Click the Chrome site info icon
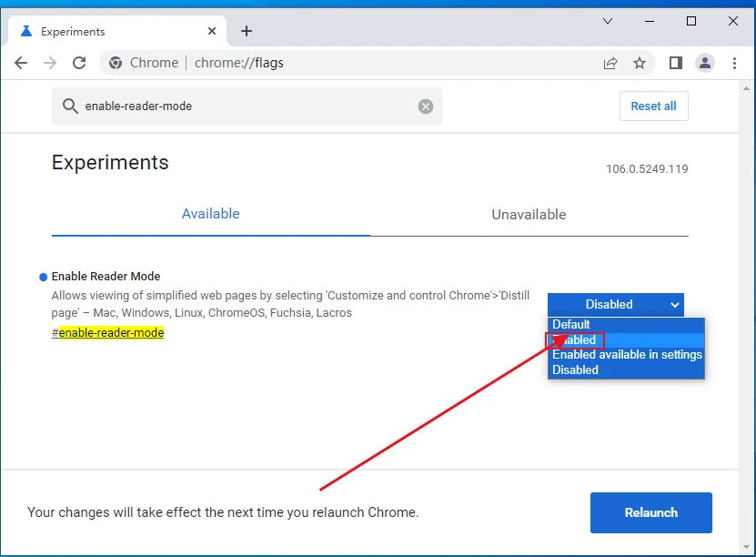This screenshot has width=756, height=557. (x=116, y=63)
